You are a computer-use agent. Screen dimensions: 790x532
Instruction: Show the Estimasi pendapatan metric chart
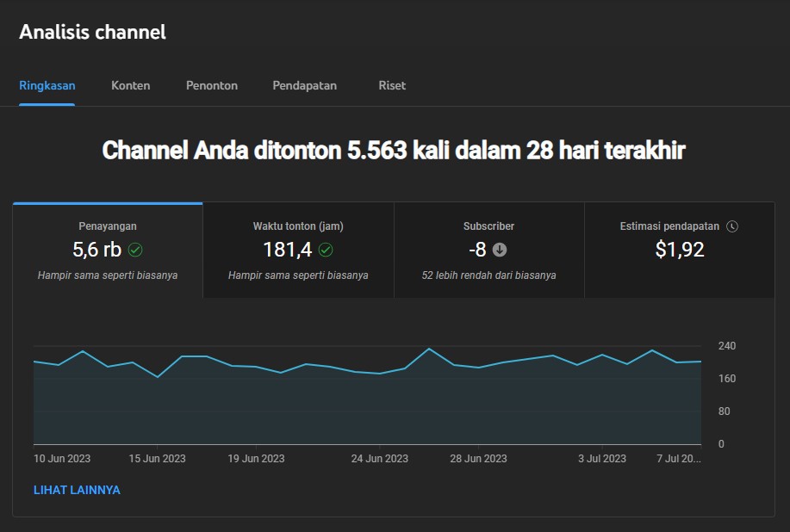pos(679,251)
